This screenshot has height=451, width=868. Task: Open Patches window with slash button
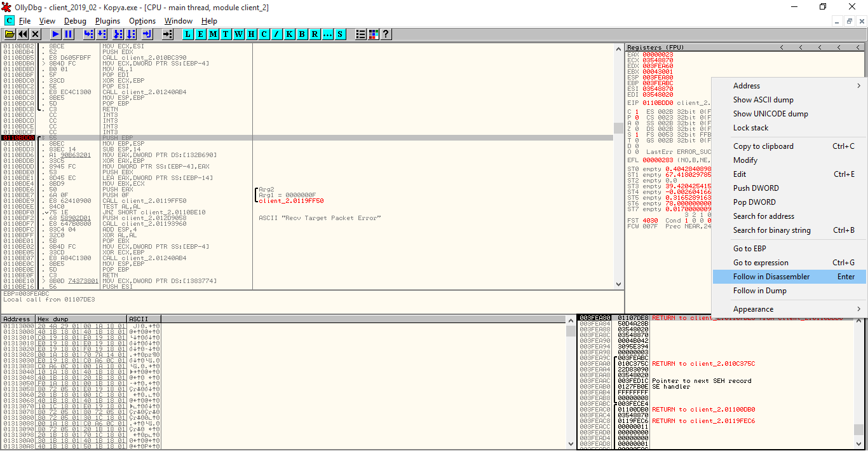tap(277, 34)
